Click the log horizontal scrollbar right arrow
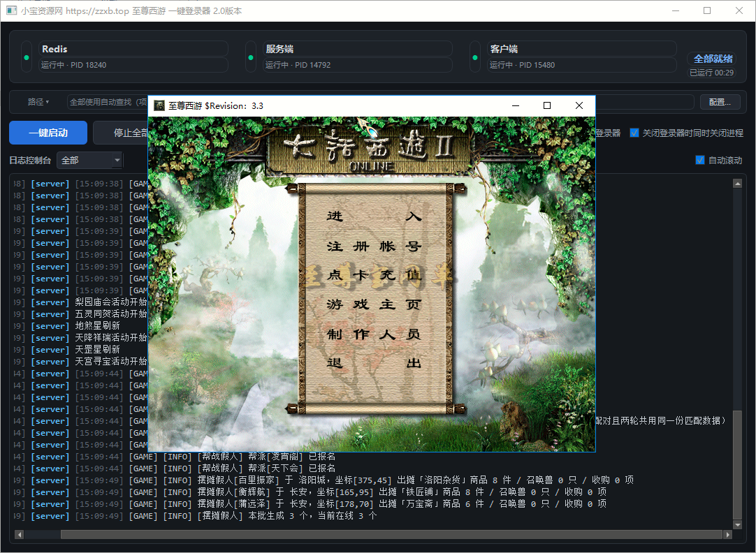Screen dimensions: 756x553 coord(727,534)
